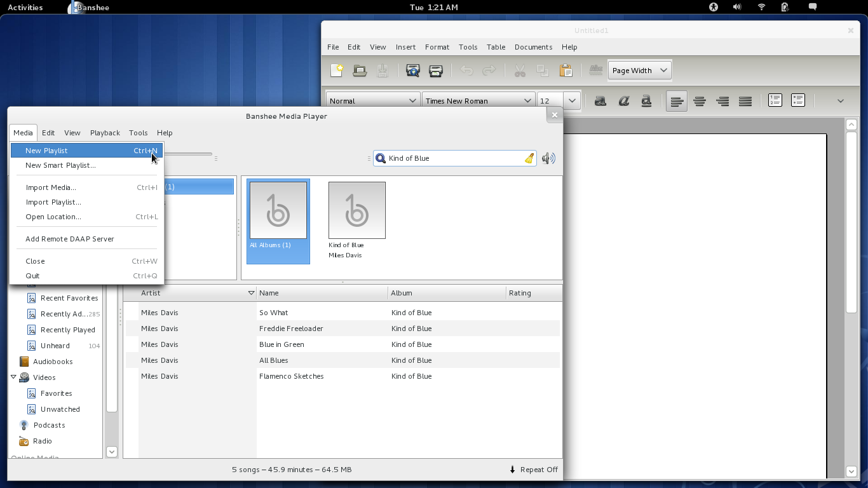Open the font size dropdown arrow
The image size is (868, 488).
tap(572, 101)
